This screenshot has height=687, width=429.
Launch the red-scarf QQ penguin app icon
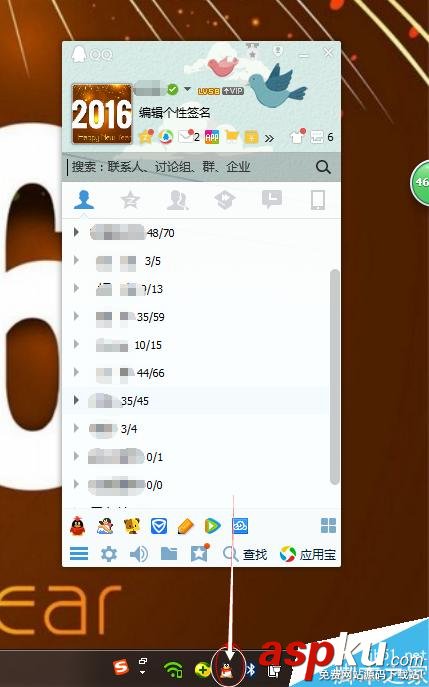78,526
